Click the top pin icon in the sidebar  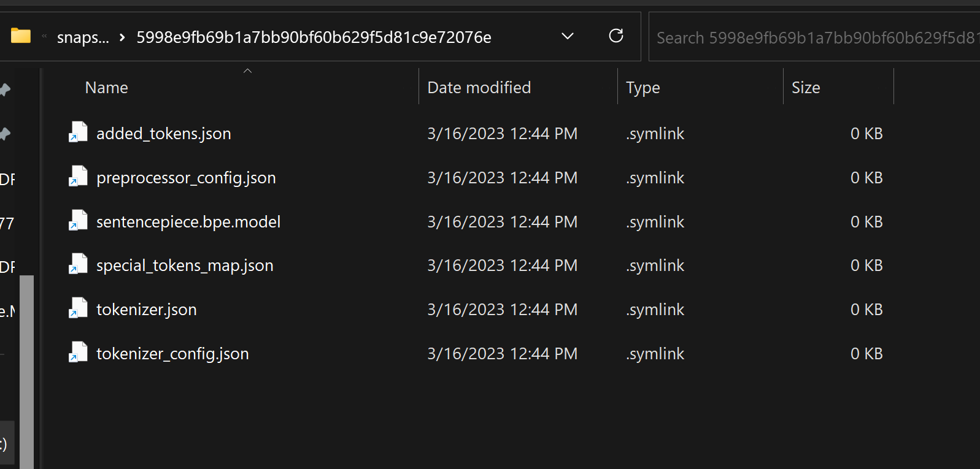click(x=4, y=90)
